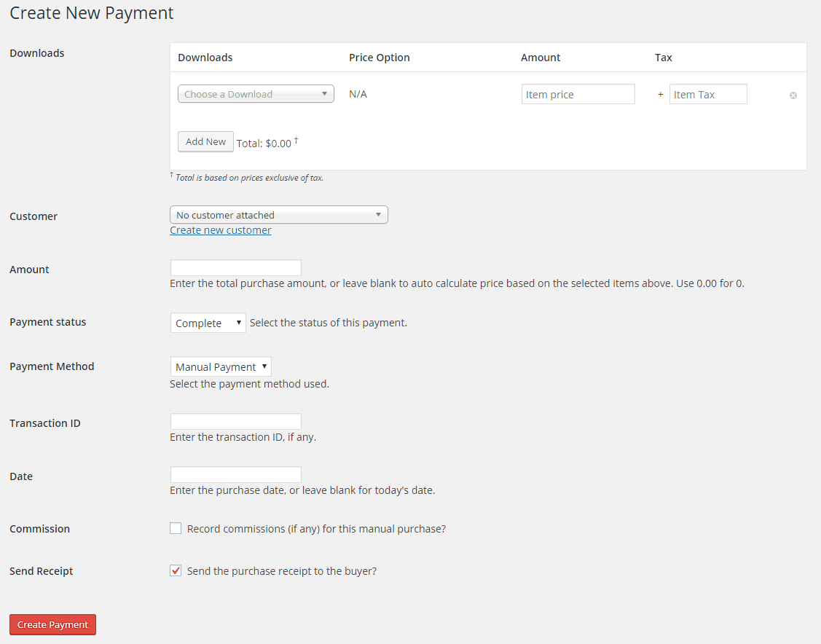Uncheck Send the purchase receipt checkbox

click(176, 570)
